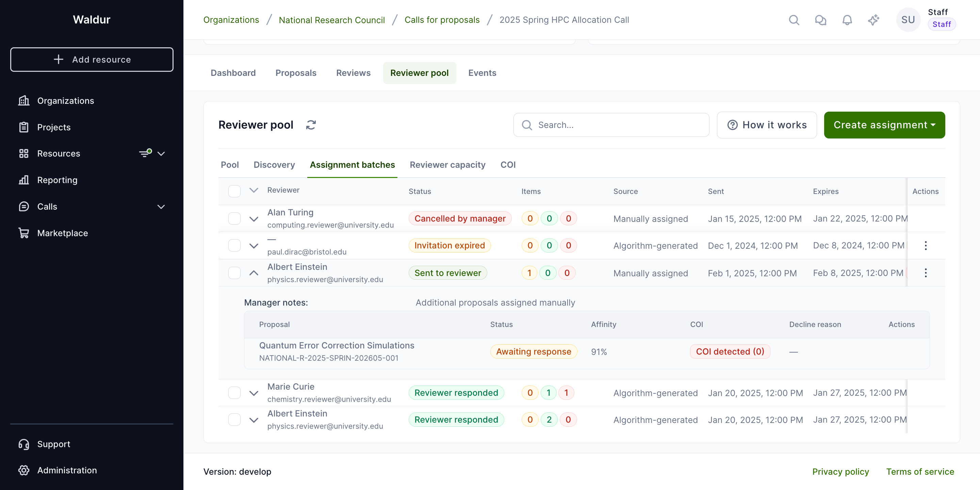Click the Calls icon in sidebar
The height and width of the screenshot is (490, 980).
click(23, 207)
